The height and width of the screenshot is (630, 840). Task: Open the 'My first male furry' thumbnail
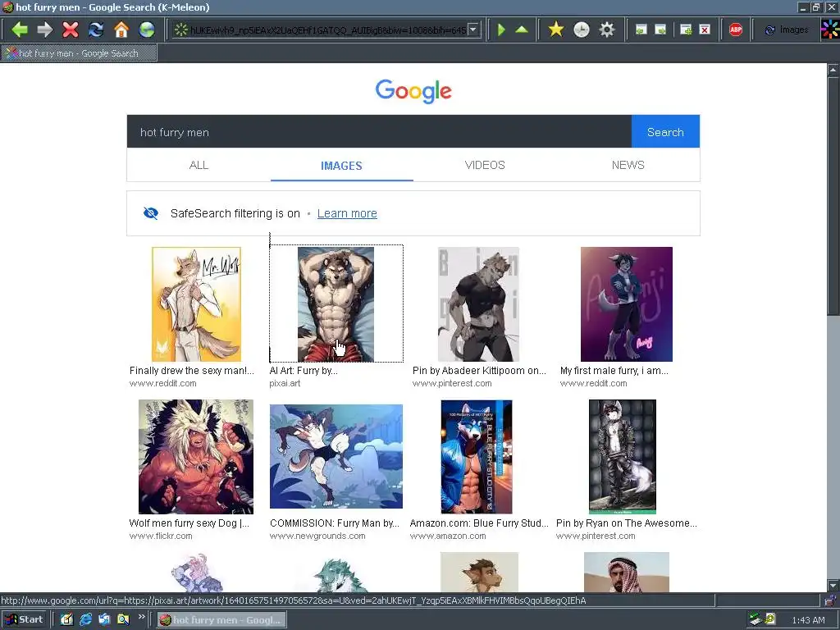[626, 304]
